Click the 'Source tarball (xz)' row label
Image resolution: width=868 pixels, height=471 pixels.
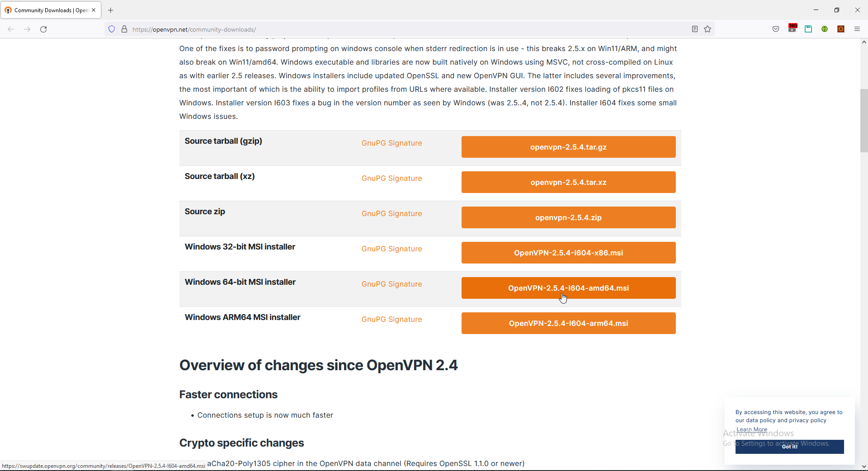(x=220, y=176)
